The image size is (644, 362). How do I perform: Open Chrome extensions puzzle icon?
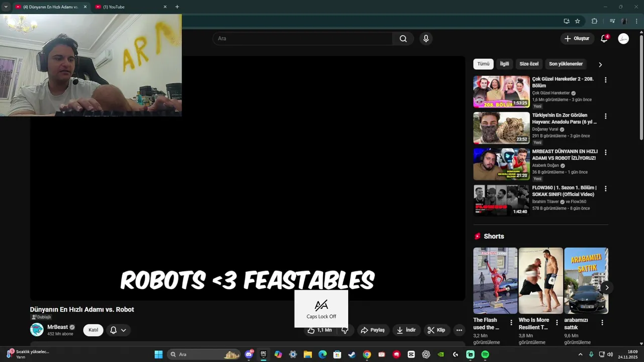[594, 21]
